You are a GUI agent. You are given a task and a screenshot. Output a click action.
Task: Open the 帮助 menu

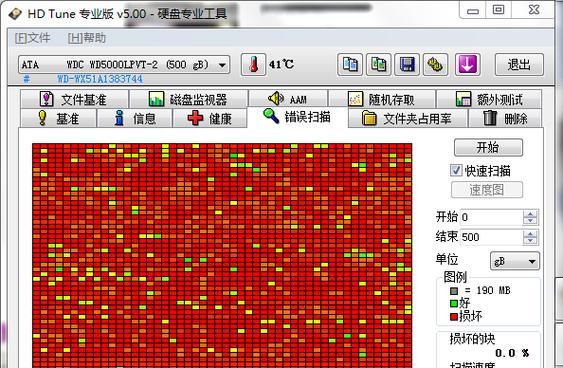tap(87, 38)
